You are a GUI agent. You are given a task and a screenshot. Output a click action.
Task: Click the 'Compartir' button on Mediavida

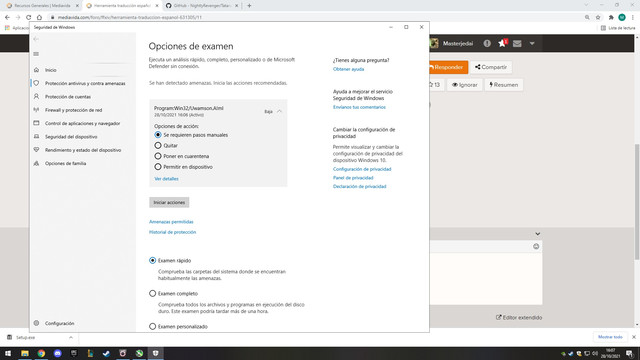tap(491, 67)
